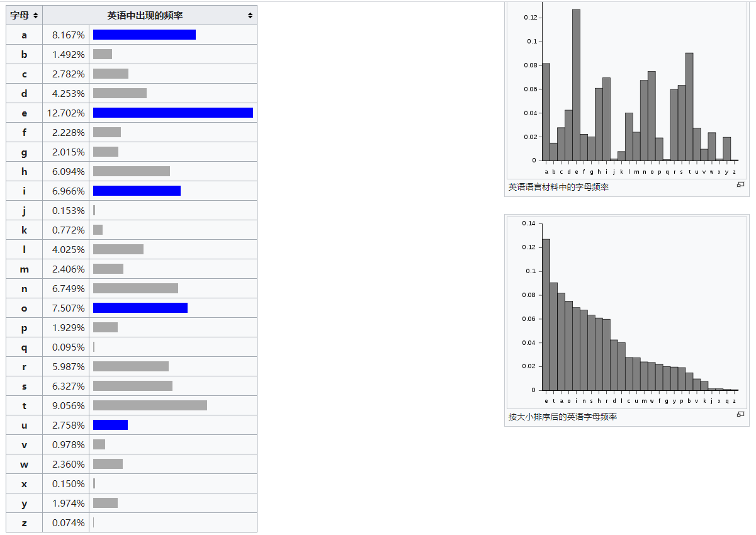Select the 0.095% value in the q row
756x535 pixels.
[x=68, y=347]
